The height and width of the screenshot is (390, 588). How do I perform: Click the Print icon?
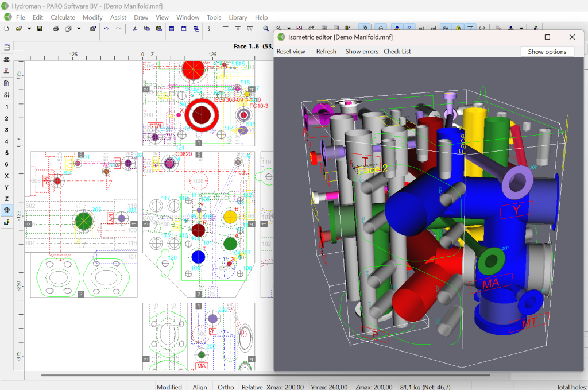[56, 29]
